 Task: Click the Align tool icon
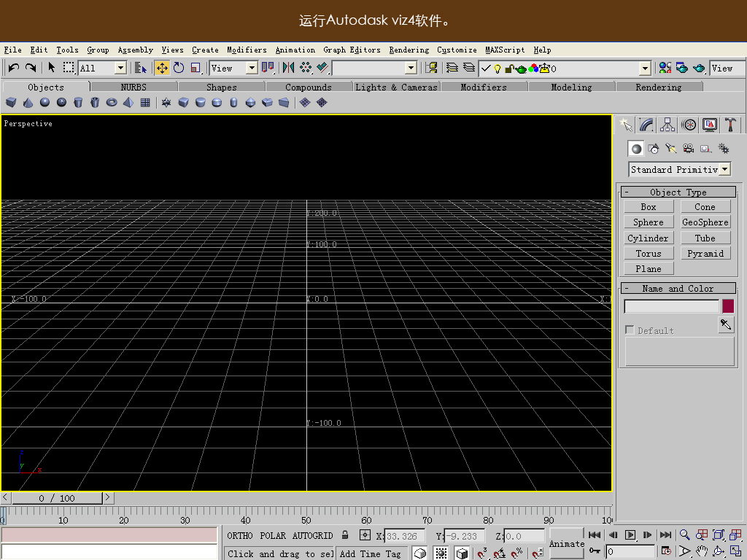coord(322,68)
